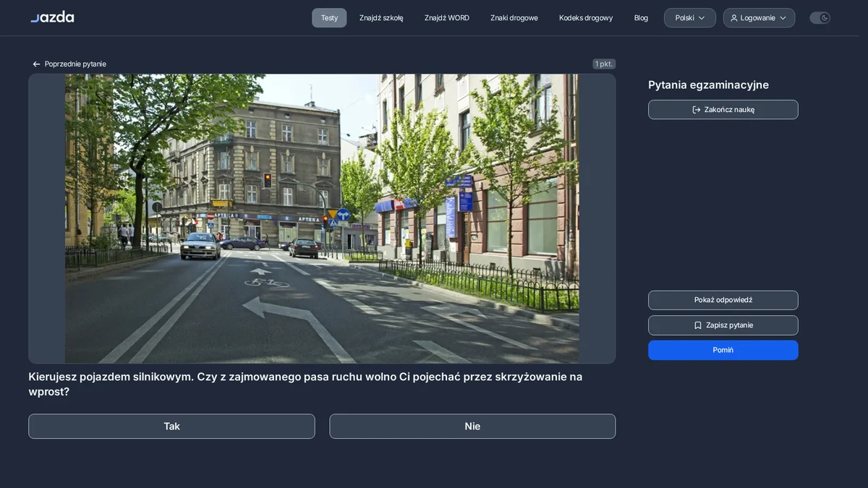
Task: Click the intersection question photo
Action: [322, 218]
